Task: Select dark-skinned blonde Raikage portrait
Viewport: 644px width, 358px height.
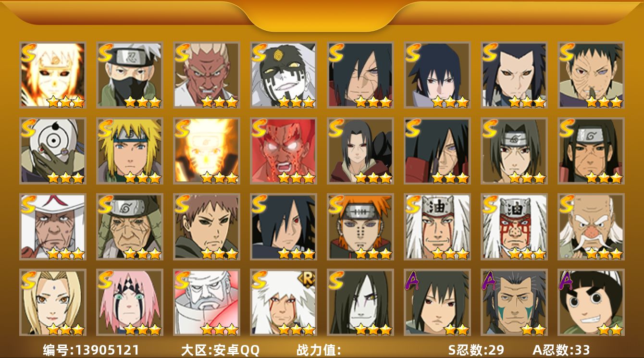Action: pyautogui.click(x=207, y=75)
